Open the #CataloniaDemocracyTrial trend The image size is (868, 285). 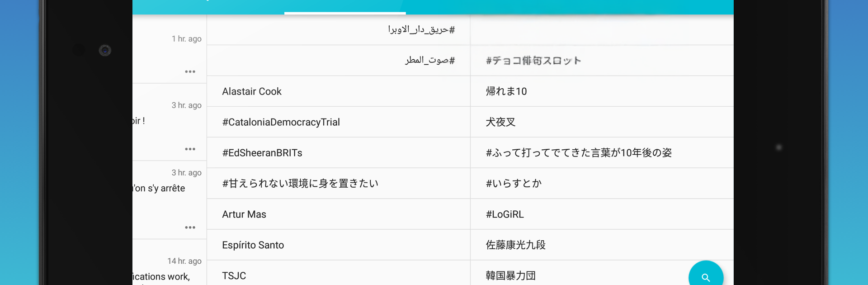tap(281, 122)
